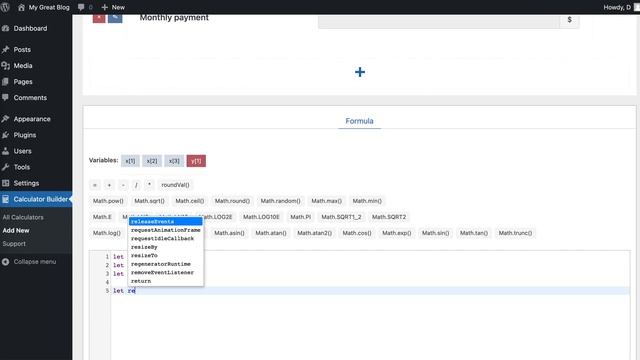Viewport: 640px width, 360px height.
Task: Insert variable x[3]
Action: click(174, 161)
